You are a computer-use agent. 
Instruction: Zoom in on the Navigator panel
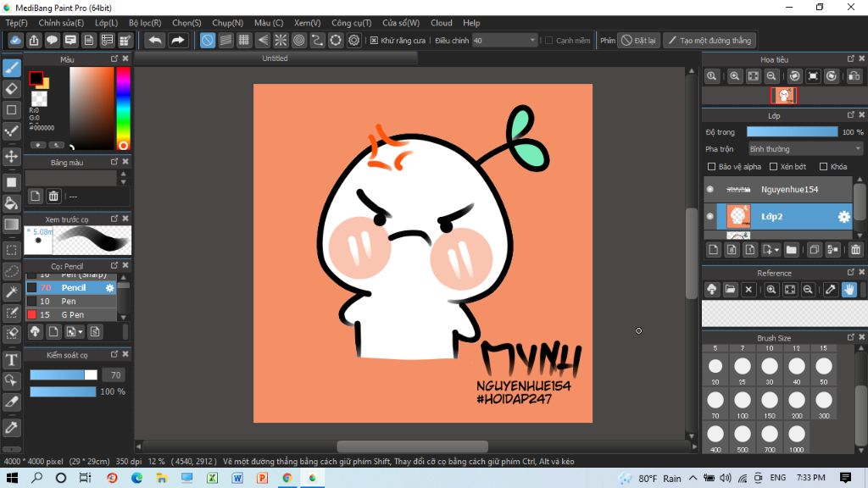click(734, 76)
